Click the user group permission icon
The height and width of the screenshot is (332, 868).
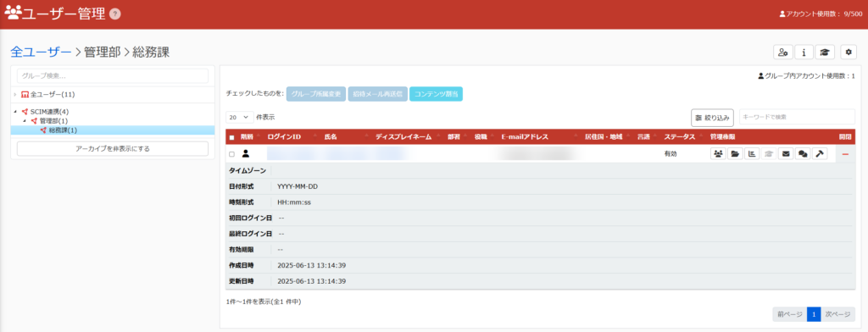click(x=718, y=154)
